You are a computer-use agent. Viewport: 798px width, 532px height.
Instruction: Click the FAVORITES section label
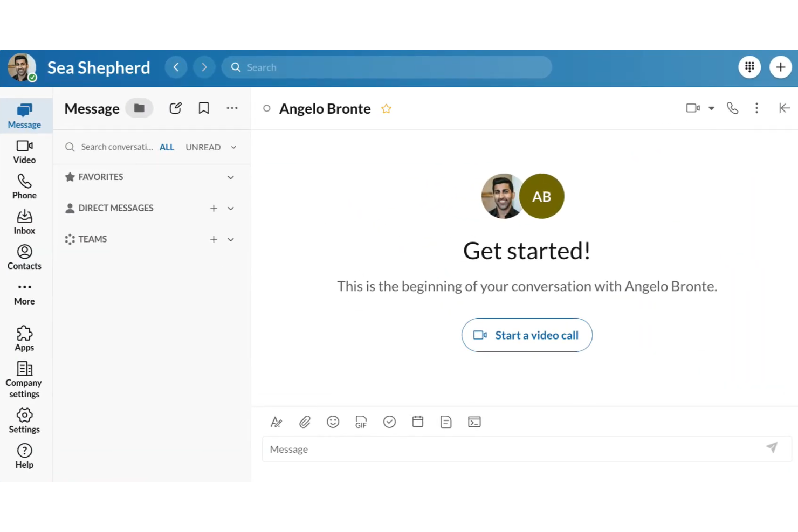coord(100,177)
